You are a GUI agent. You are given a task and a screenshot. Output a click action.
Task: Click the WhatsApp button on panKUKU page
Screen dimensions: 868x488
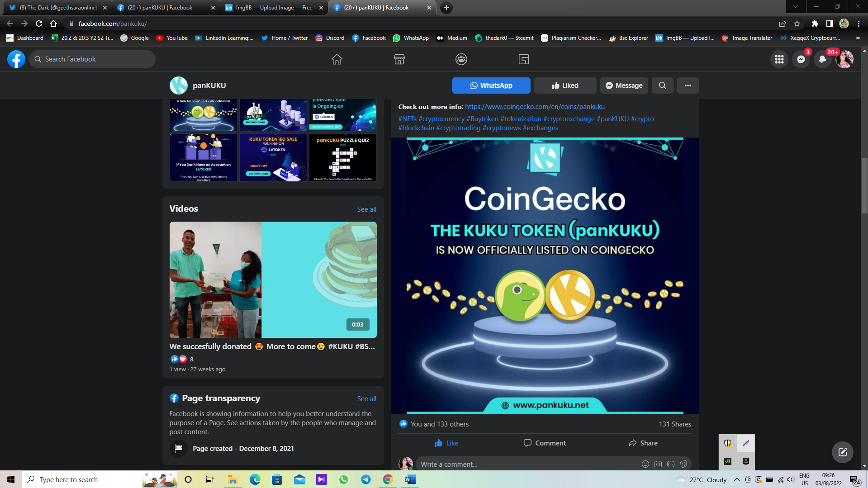pos(491,85)
